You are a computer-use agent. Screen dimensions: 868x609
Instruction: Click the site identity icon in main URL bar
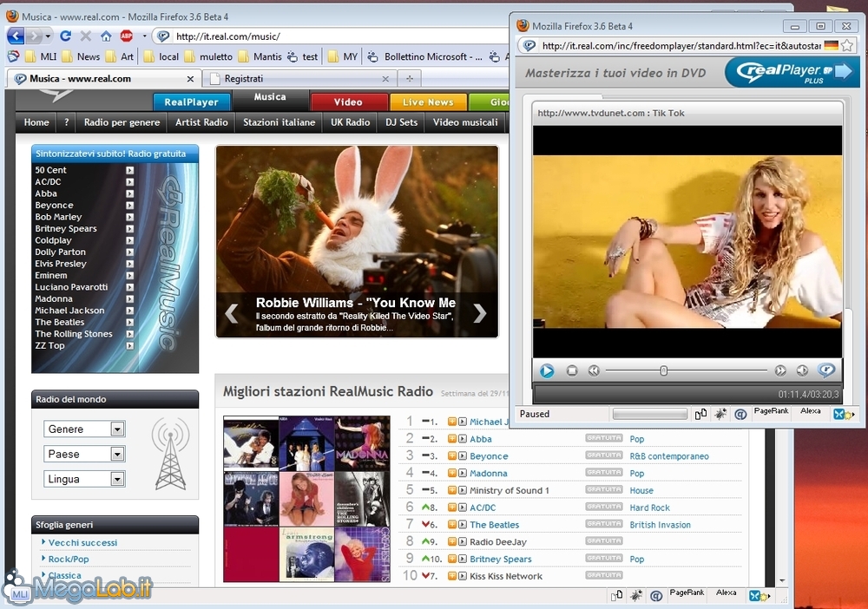[163, 36]
